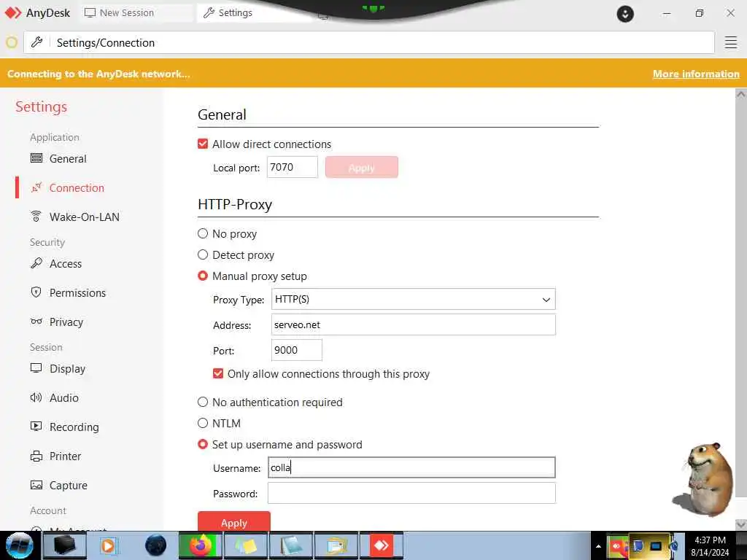
Task: Toggle Only allow connections through this proxy
Action: click(x=217, y=373)
